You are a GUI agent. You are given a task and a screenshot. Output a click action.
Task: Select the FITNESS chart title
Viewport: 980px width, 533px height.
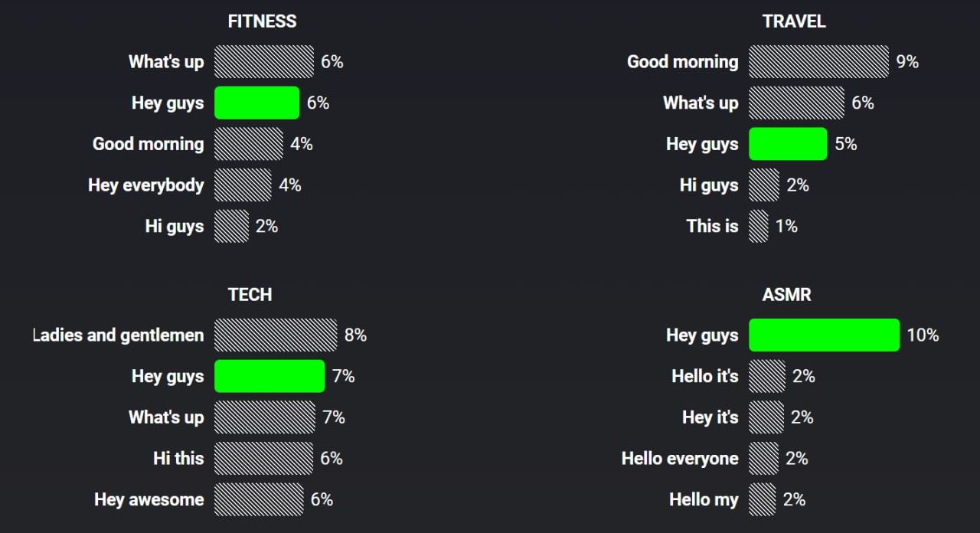click(262, 21)
